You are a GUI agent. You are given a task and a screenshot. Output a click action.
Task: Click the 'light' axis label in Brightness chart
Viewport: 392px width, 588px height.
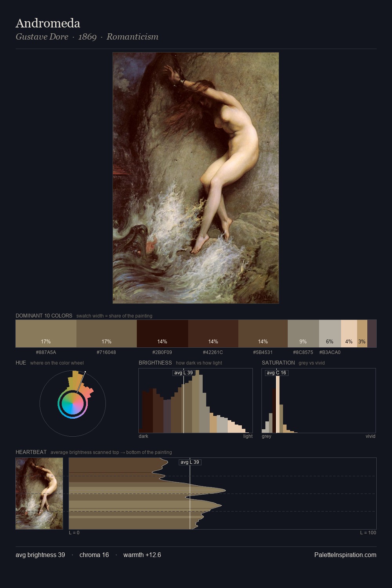(x=248, y=436)
